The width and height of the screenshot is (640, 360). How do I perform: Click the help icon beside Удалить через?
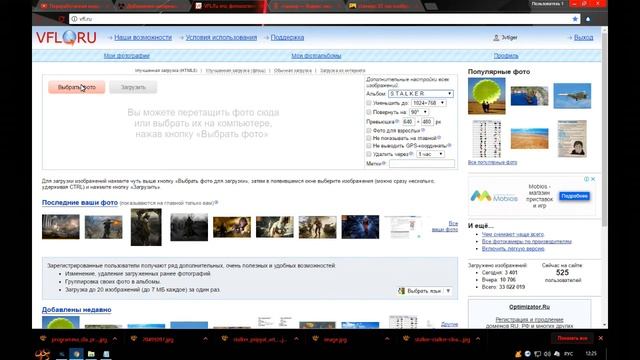pos(411,154)
